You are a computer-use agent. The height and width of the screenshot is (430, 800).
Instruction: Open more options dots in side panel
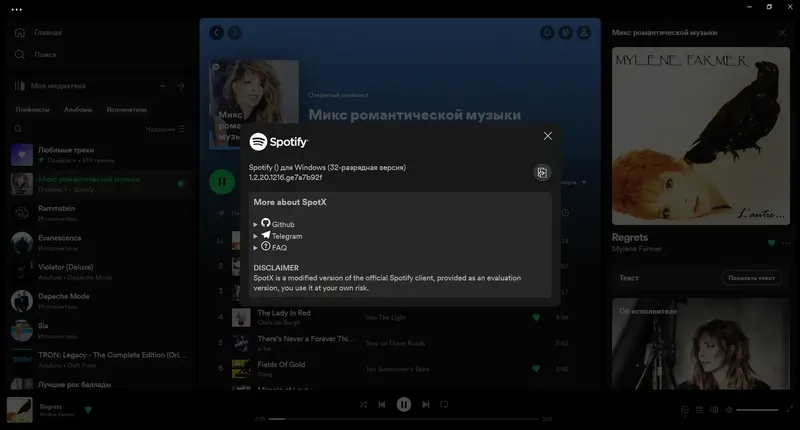[786, 243]
